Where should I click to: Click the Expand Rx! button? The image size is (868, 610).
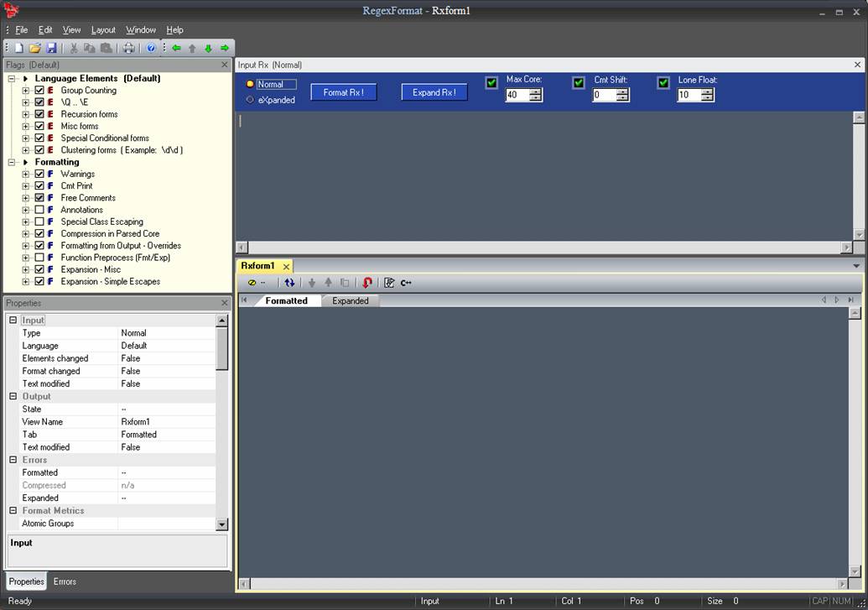coord(434,92)
